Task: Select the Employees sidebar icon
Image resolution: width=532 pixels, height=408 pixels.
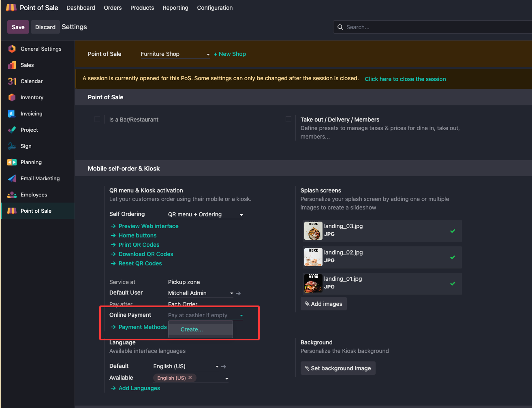Action: pyautogui.click(x=12, y=194)
